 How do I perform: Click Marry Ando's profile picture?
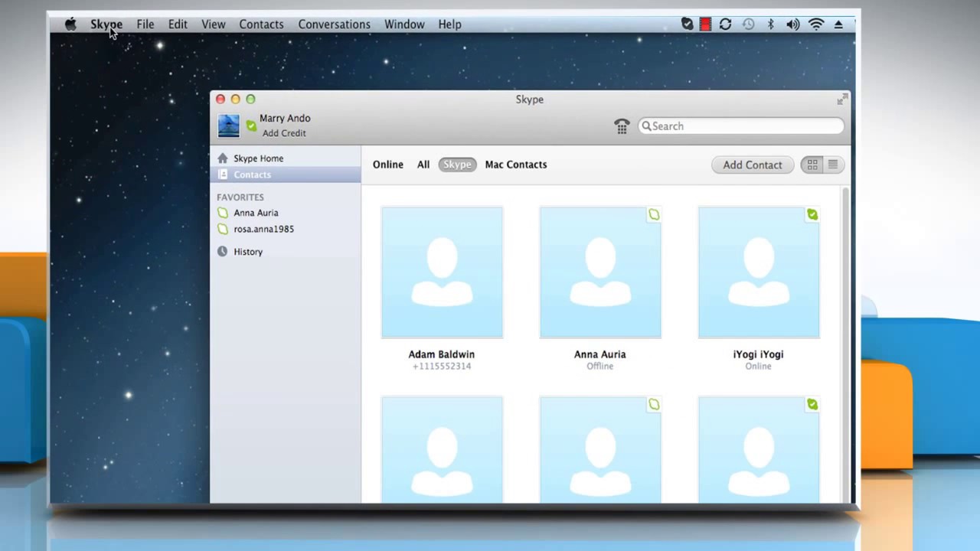[229, 126]
